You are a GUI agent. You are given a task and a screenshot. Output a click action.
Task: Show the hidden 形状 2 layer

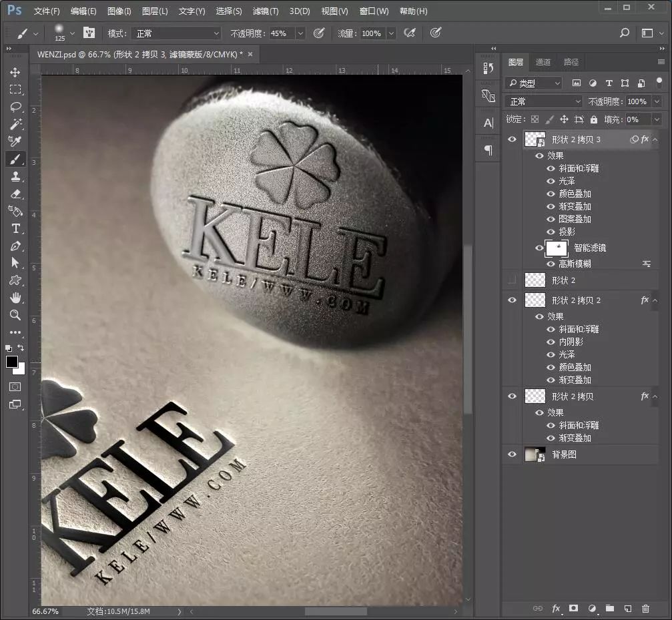[512, 280]
